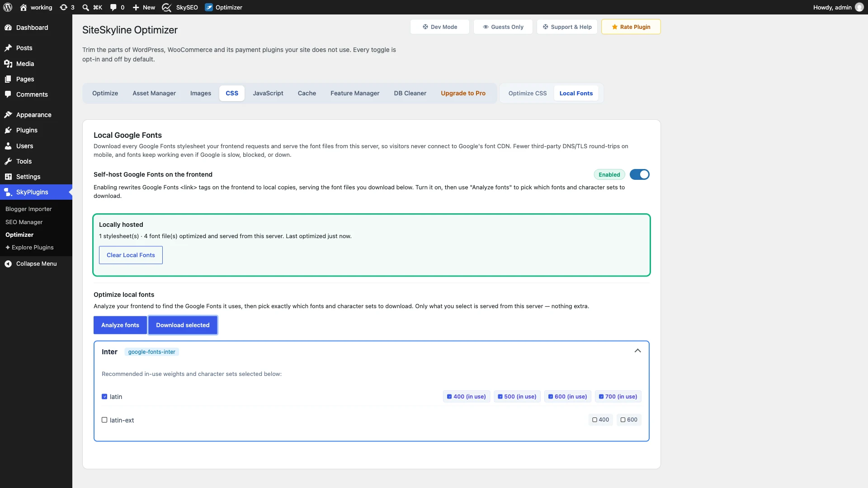The width and height of the screenshot is (868, 488).
Task: Click the Clear Local Fonts button
Action: point(131,255)
